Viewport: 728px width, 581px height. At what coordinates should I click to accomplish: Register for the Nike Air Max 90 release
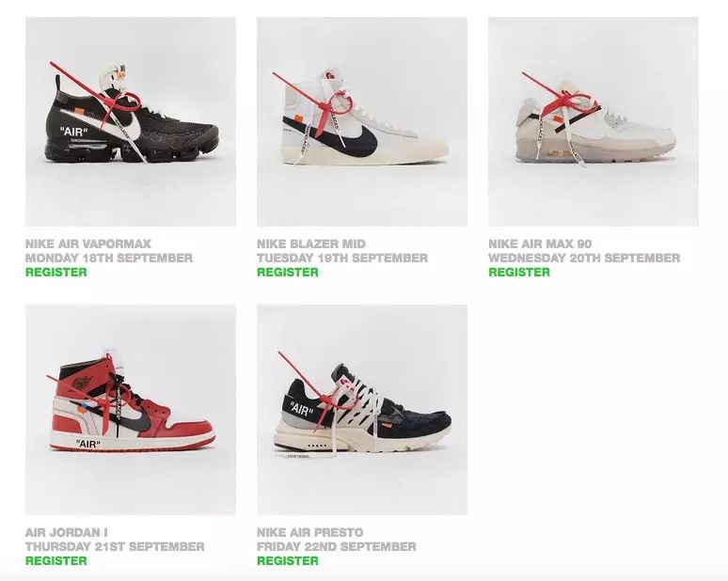click(519, 272)
